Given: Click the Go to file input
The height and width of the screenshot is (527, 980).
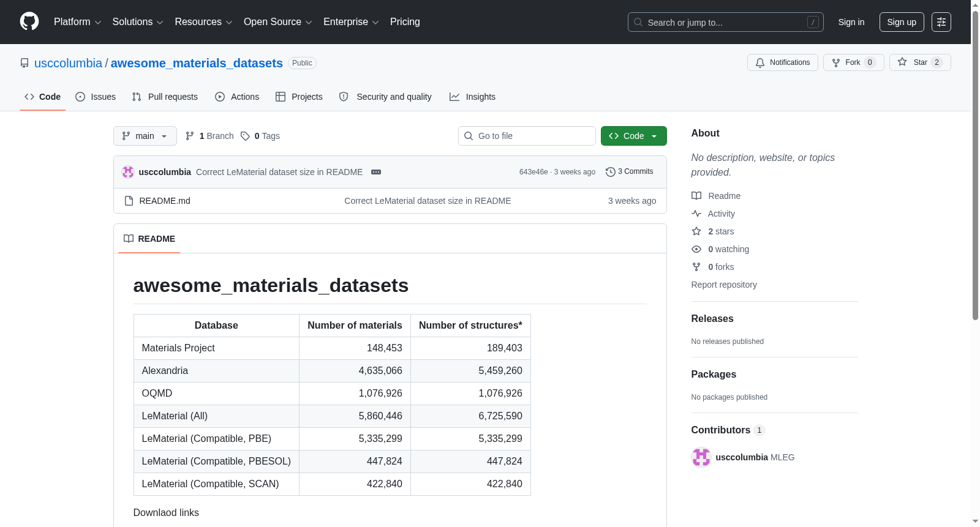Looking at the screenshot, I should pyautogui.click(x=527, y=136).
